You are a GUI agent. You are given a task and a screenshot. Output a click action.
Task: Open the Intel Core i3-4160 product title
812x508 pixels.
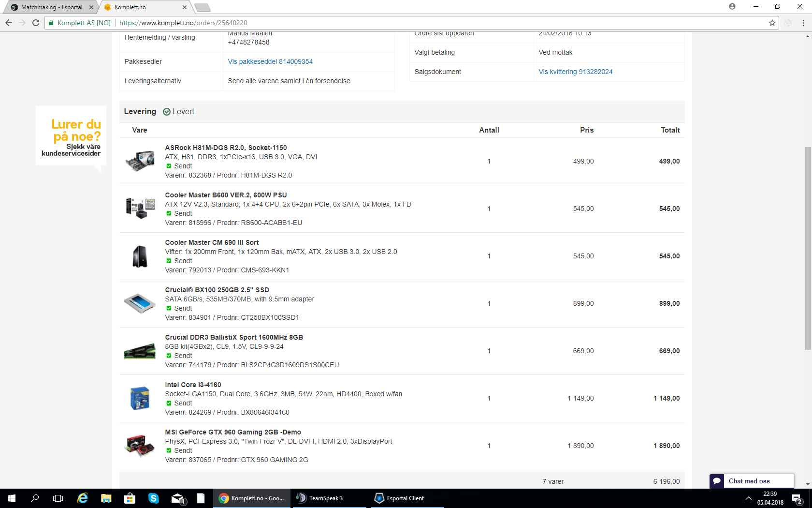193,385
